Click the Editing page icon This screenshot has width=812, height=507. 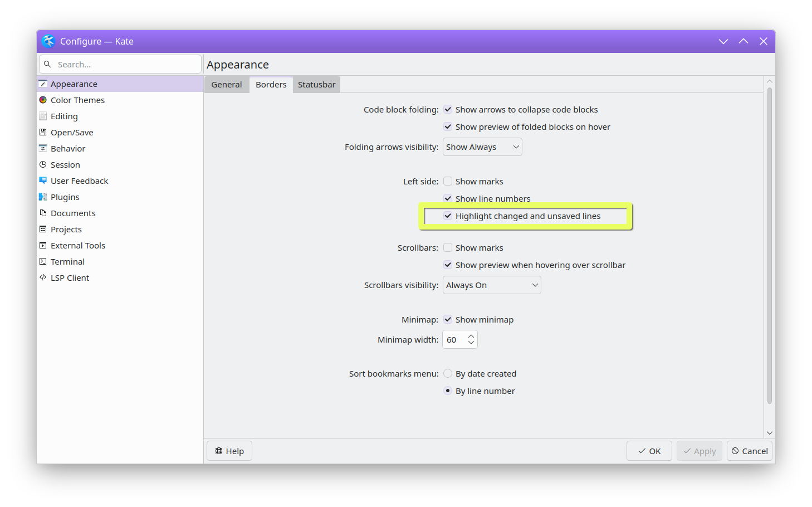43,116
